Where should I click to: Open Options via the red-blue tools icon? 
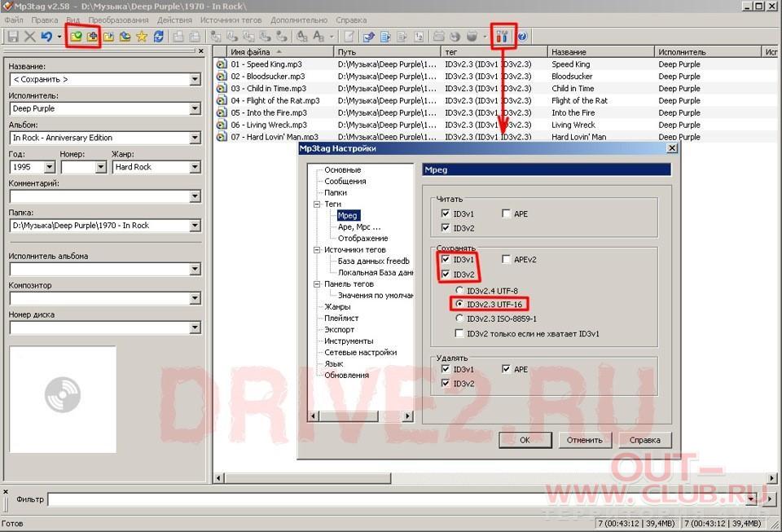coord(503,37)
